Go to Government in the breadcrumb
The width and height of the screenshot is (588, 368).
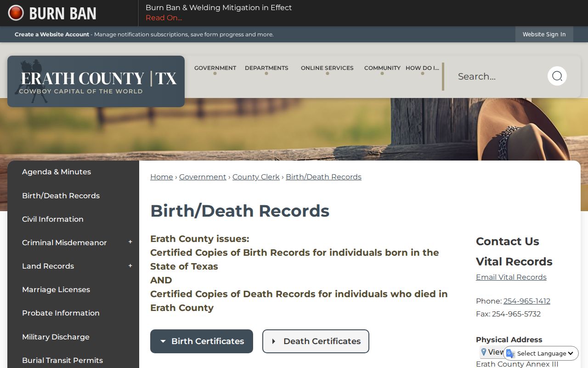[203, 177]
